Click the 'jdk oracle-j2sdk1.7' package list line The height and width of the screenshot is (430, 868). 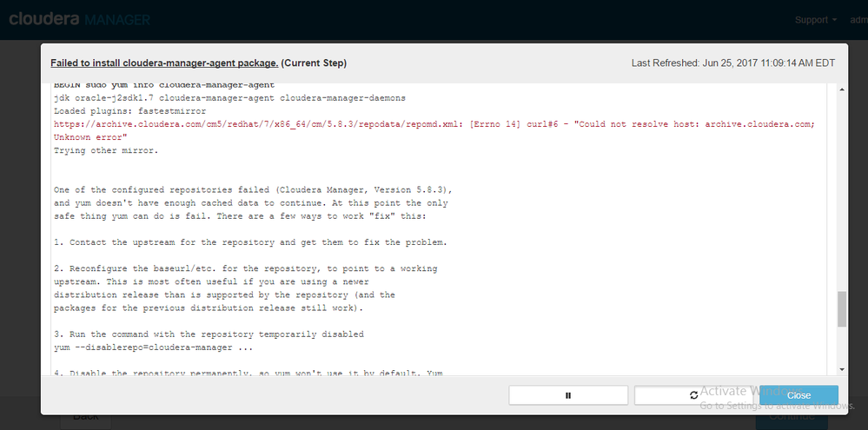(x=229, y=98)
